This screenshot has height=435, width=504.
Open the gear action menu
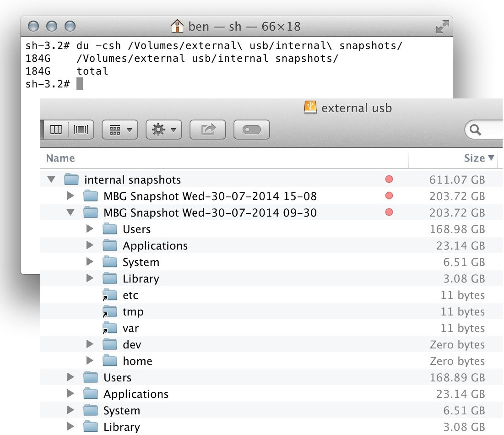coord(164,130)
